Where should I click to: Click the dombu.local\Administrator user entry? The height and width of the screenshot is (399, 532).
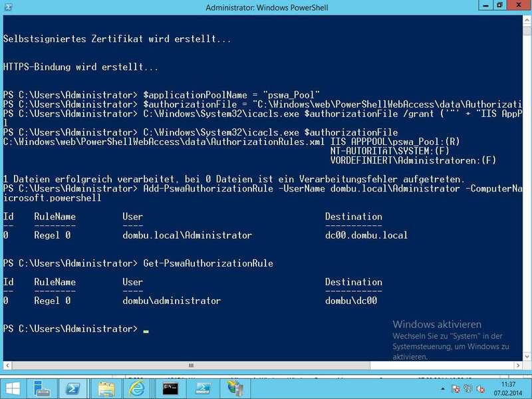point(188,235)
